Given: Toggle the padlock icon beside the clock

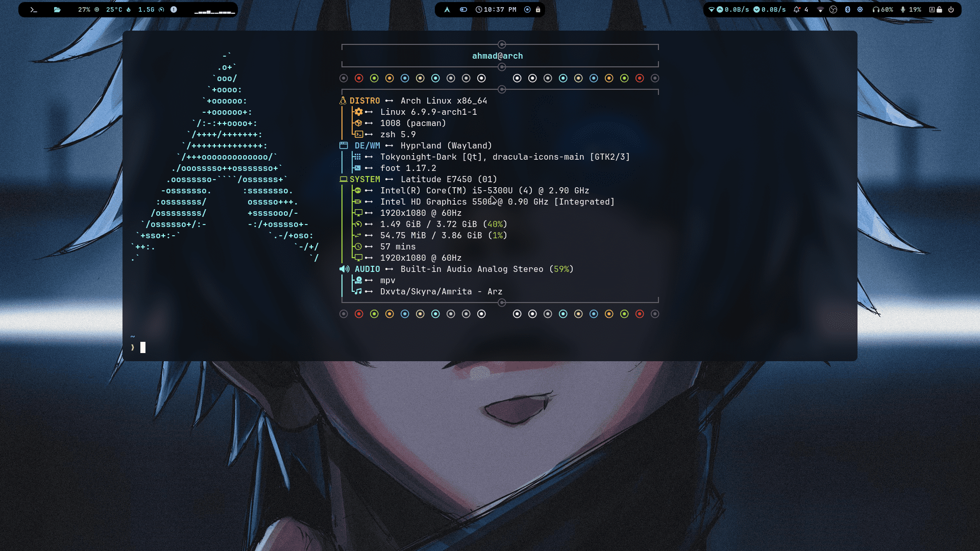Looking at the screenshot, I should coord(538,10).
